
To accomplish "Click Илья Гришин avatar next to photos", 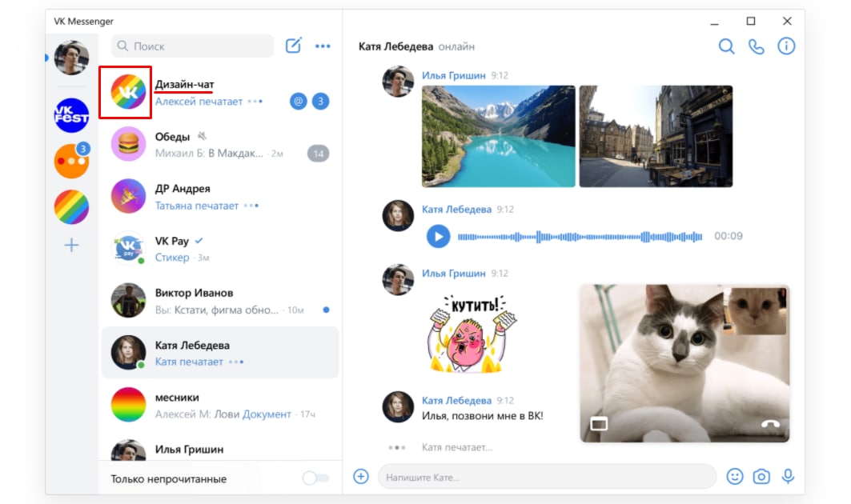I will (398, 82).
